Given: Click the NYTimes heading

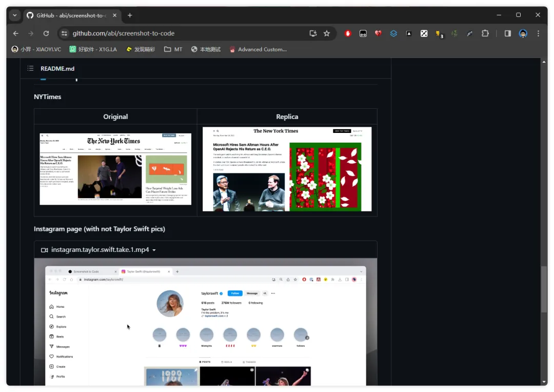Looking at the screenshot, I should click(x=47, y=96).
